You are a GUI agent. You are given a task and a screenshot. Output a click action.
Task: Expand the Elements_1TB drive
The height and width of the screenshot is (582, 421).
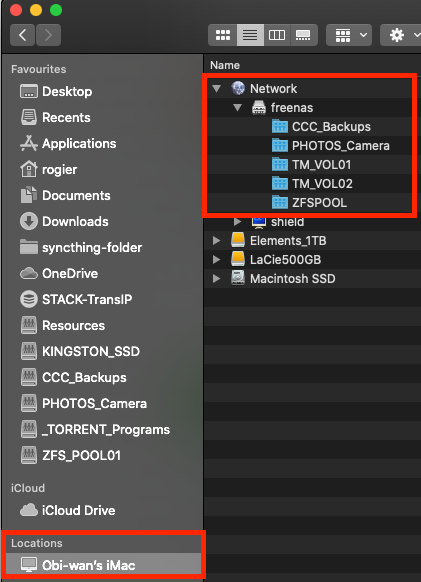click(x=216, y=241)
